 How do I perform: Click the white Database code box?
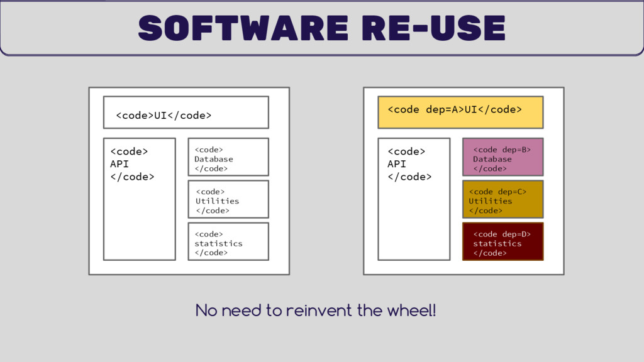pyautogui.click(x=228, y=157)
